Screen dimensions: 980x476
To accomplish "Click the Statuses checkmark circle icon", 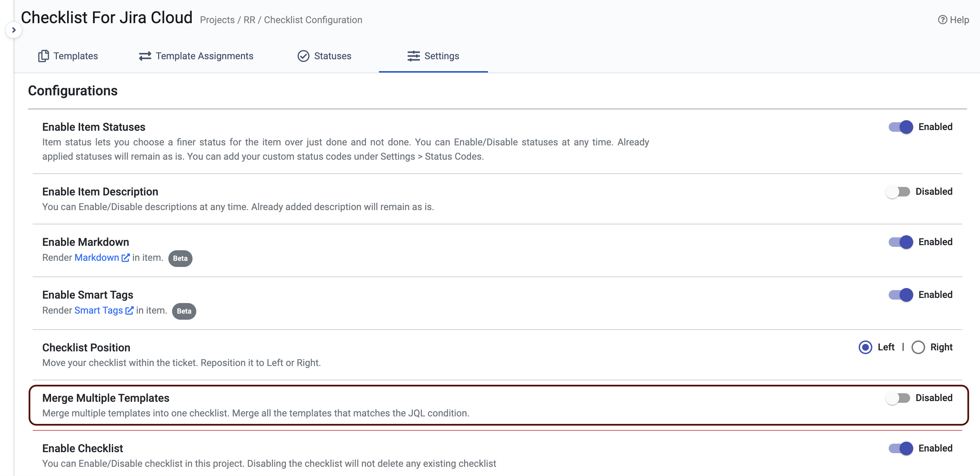I will (x=303, y=56).
